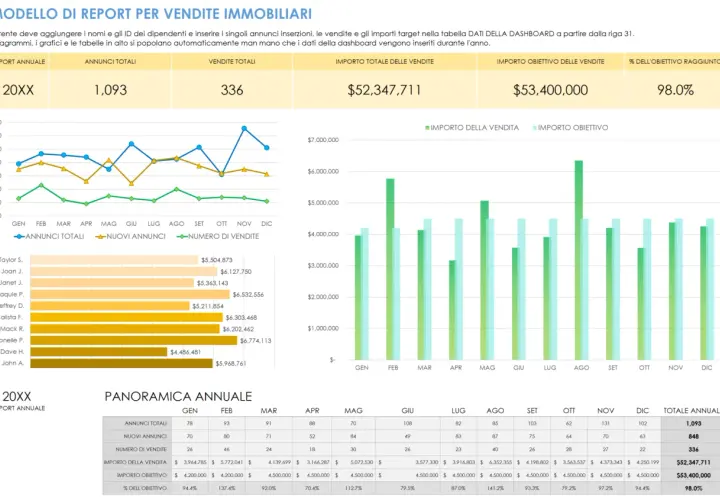Image resolution: width=720 pixels, height=500 pixels.
Task: Click the $4,000,000 axis label in column chart
Action: [323, 234]
